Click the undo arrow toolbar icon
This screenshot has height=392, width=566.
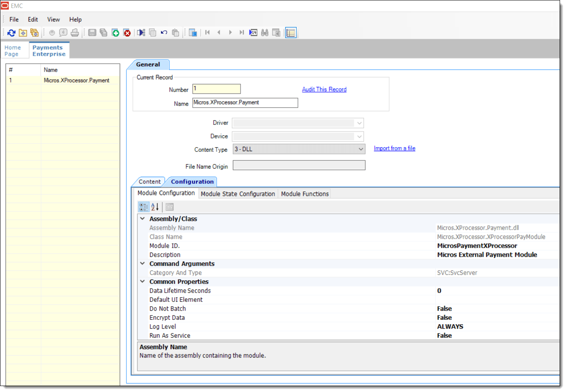coord(164,33)
